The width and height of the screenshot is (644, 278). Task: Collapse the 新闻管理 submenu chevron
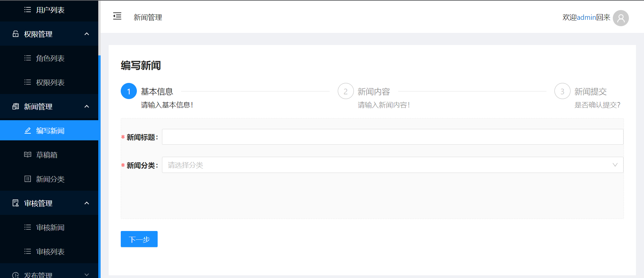87,106
